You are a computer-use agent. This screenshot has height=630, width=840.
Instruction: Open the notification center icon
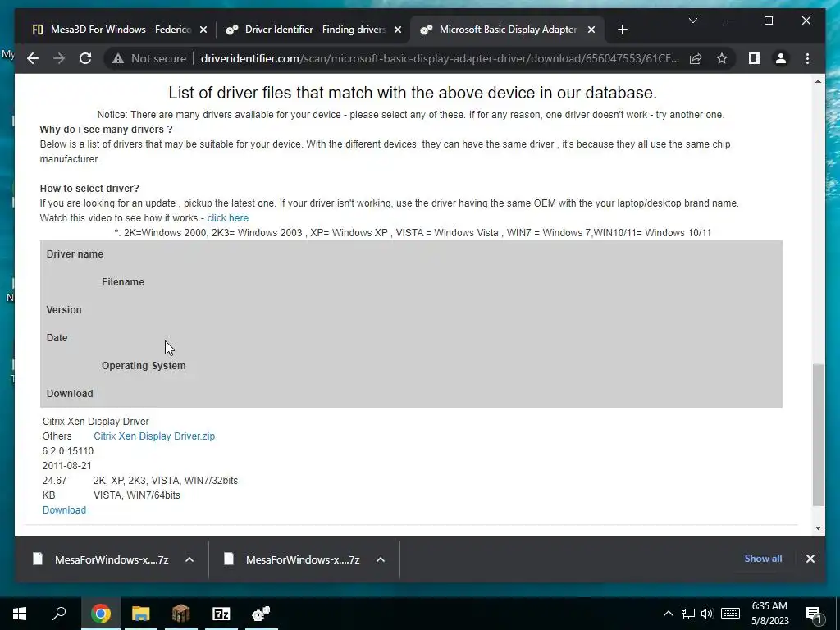coord(814,614)
